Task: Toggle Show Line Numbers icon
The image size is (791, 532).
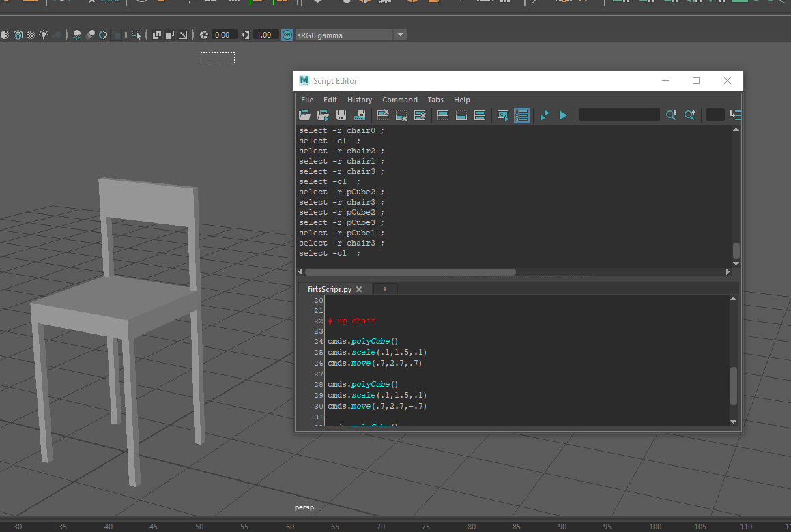Action: pyautogui.click(x=521, y=115)
